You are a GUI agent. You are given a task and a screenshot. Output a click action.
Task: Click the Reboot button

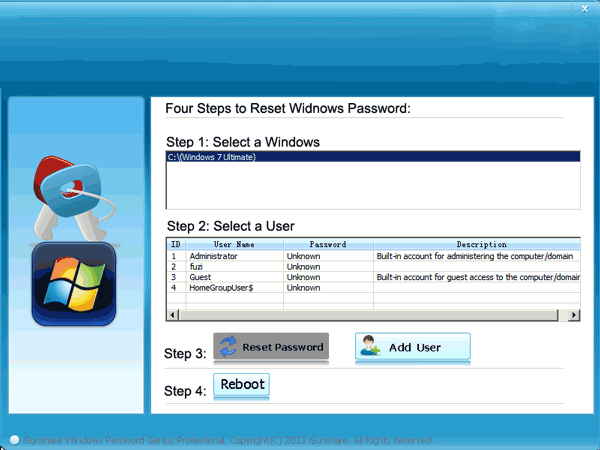tap(241, 385)
